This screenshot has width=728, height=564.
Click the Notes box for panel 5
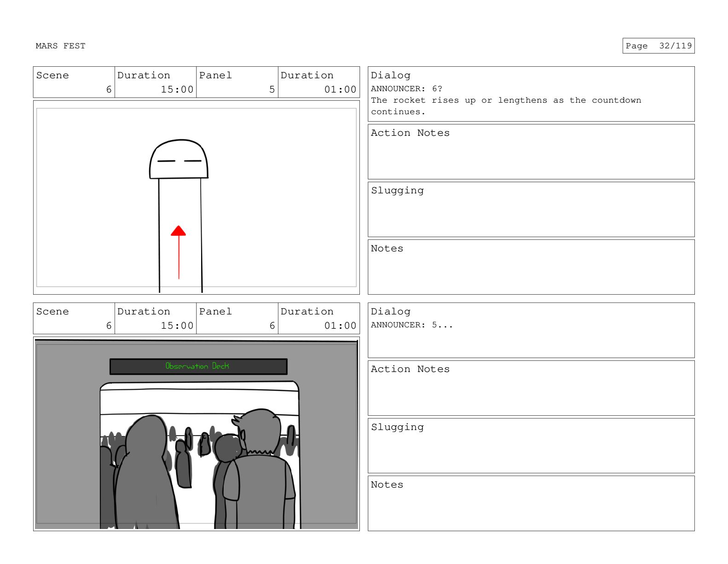[x=531, y=267]
